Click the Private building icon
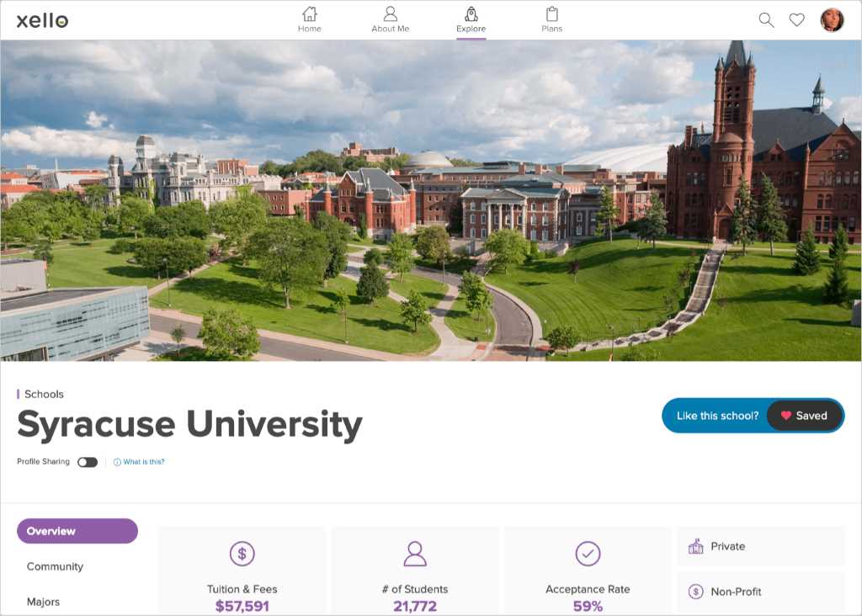 point(697,545)
